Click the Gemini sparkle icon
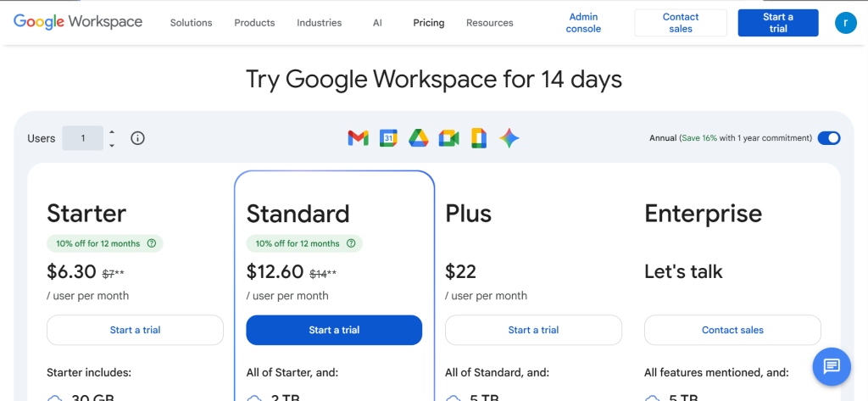 click(509, 138)
